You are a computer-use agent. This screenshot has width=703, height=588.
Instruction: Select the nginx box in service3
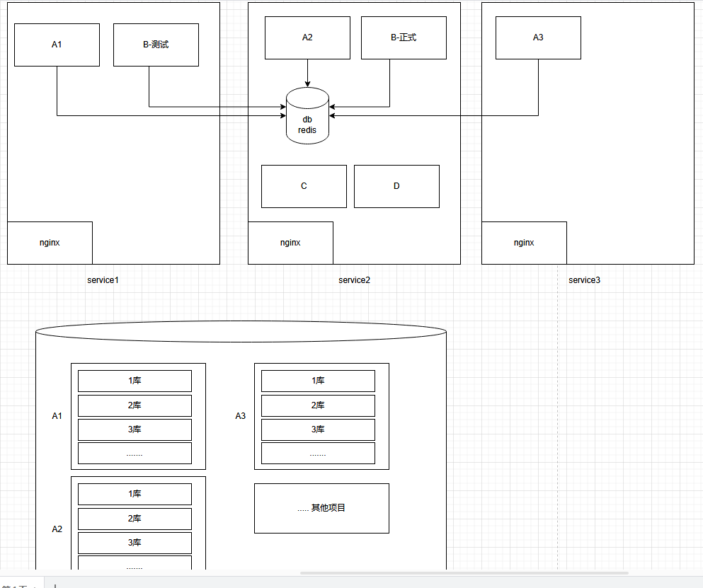tap(524, 243)
